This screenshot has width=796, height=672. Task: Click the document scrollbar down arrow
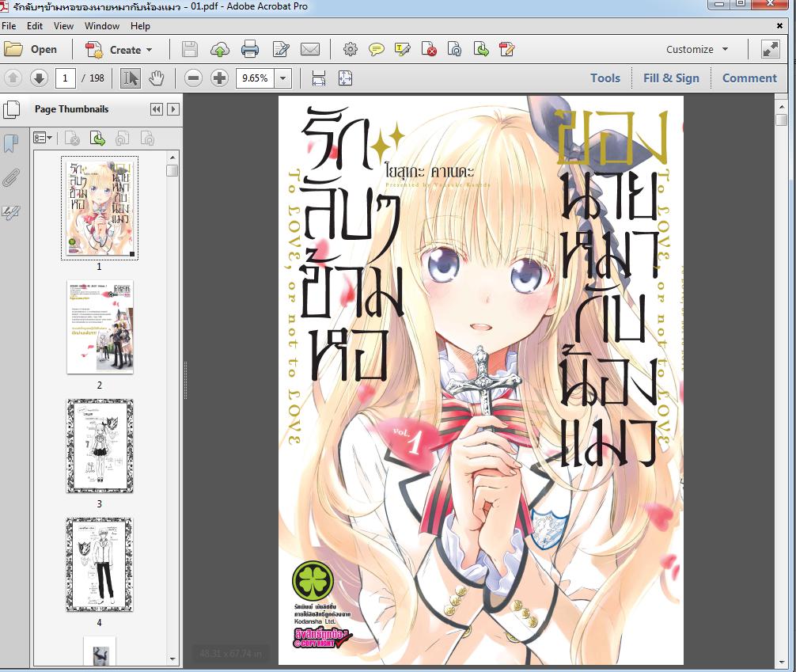click(x=781, y=663)
